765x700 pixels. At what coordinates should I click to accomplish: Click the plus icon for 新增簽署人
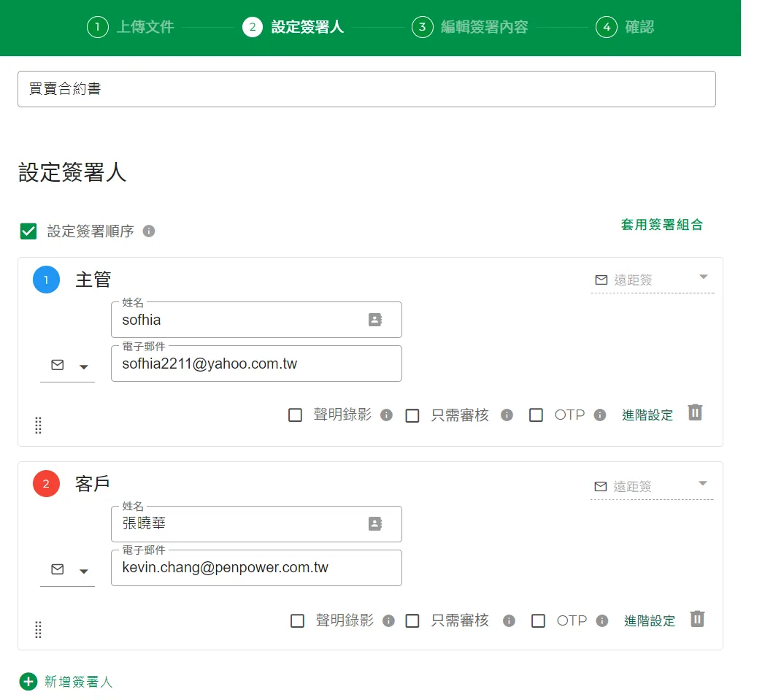point(28,682)
